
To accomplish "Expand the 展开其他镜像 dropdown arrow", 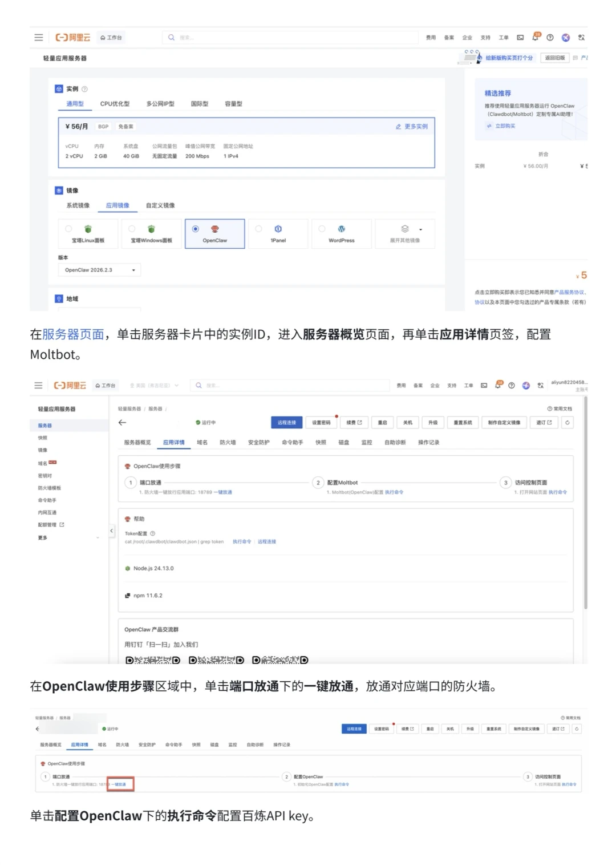I will (x=421, y=229).
